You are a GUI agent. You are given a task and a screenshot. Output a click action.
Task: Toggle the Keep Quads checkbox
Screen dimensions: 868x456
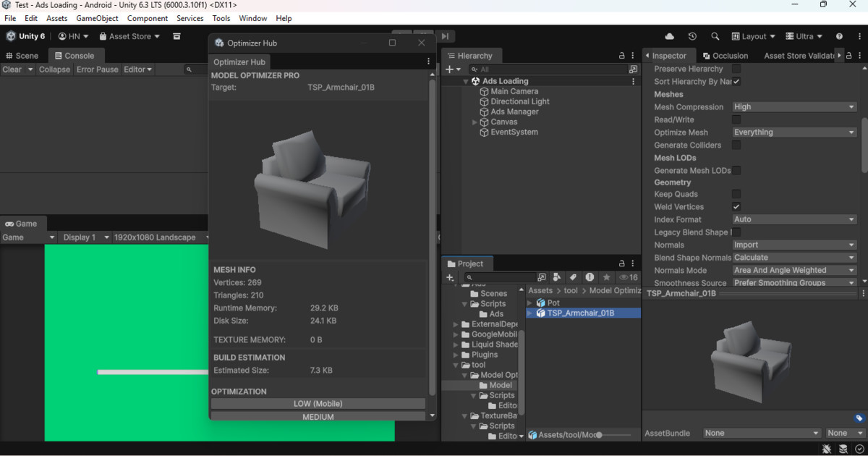click(736, 194)
